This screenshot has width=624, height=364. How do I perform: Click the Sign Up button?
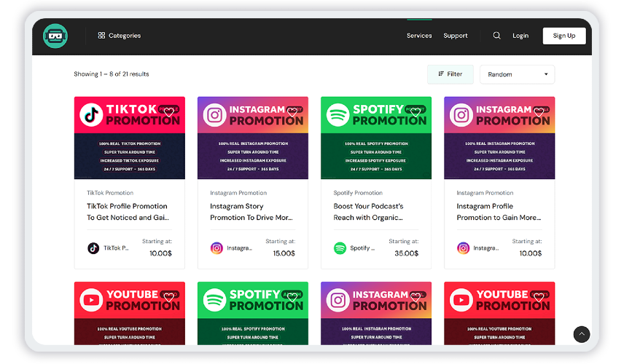click(x=564, y=36)
